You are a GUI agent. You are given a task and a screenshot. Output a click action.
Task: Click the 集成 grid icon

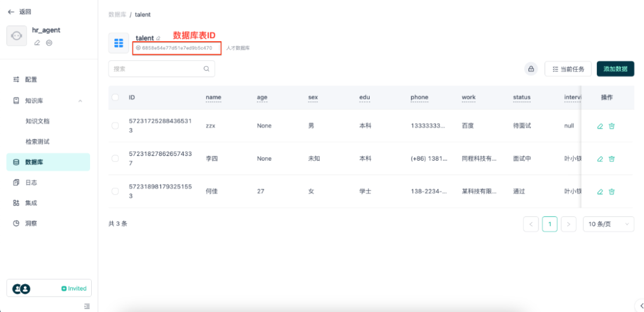[x=17, y=203]
